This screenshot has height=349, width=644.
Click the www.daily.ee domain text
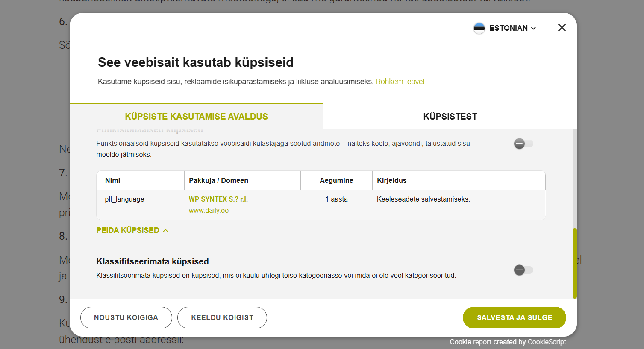coord(209,211)
